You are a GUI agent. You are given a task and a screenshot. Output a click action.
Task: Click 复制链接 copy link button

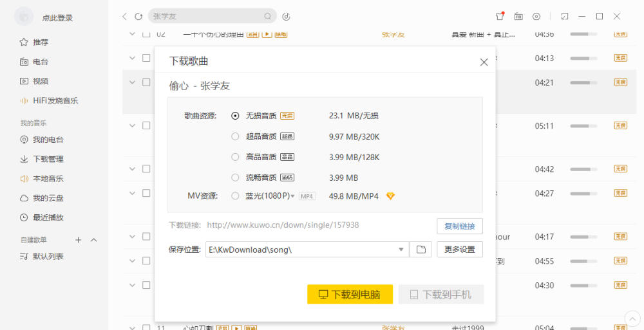coord(460,226)
